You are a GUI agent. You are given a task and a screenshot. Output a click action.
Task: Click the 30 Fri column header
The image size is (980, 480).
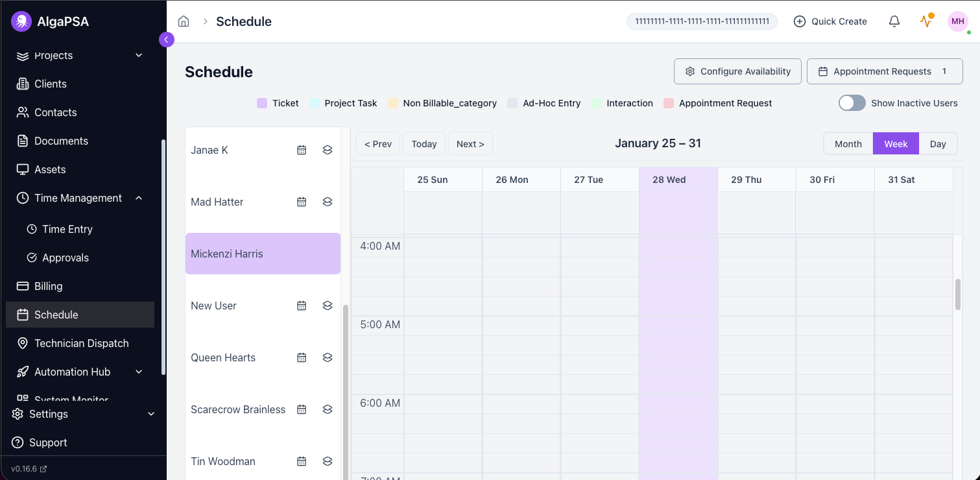coord(835,180)
